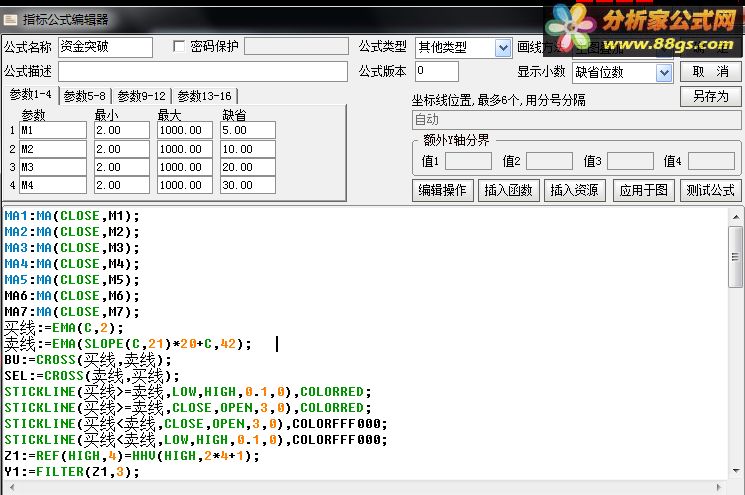This screenshot has width=745, height=495.
Task: Click the horizontal scrollbar left arrow
Action: (11, 487)
